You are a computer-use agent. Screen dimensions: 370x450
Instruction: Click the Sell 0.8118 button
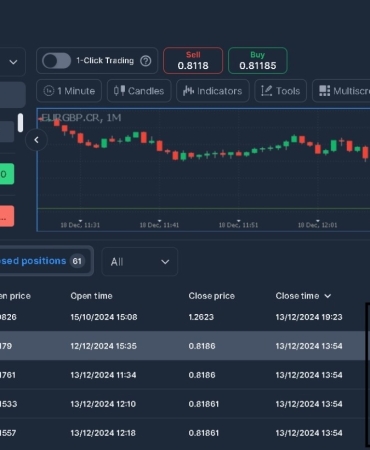click(x=193, y=61)
